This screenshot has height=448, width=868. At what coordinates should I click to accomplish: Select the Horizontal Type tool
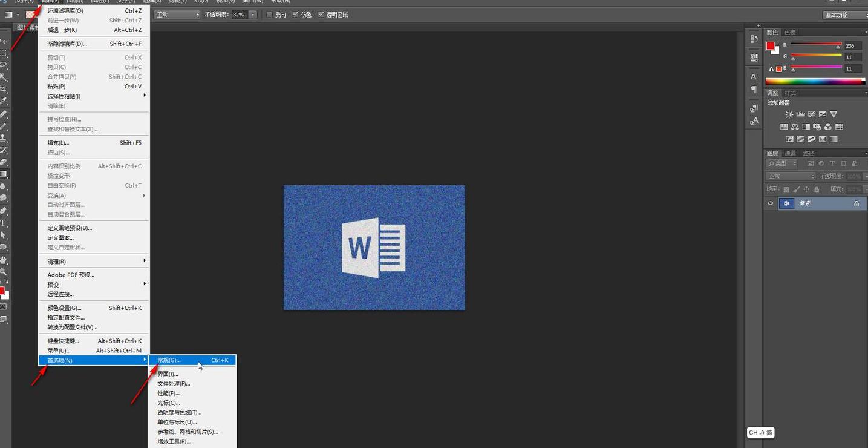[4, 223]
